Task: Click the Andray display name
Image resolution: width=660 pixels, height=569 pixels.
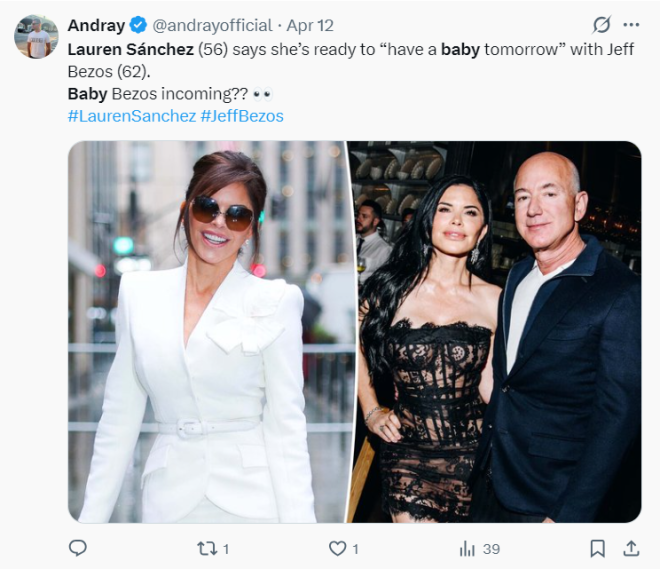Action: point(96,25)
